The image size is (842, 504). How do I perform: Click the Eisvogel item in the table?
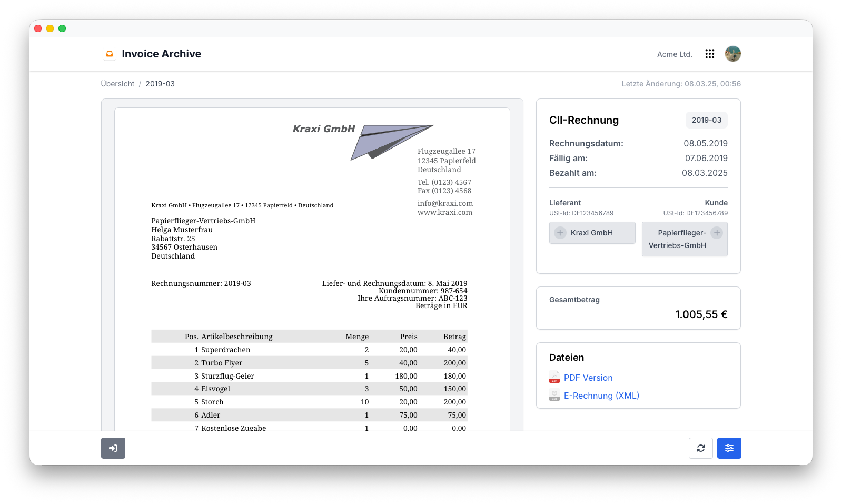click(215, 389)
